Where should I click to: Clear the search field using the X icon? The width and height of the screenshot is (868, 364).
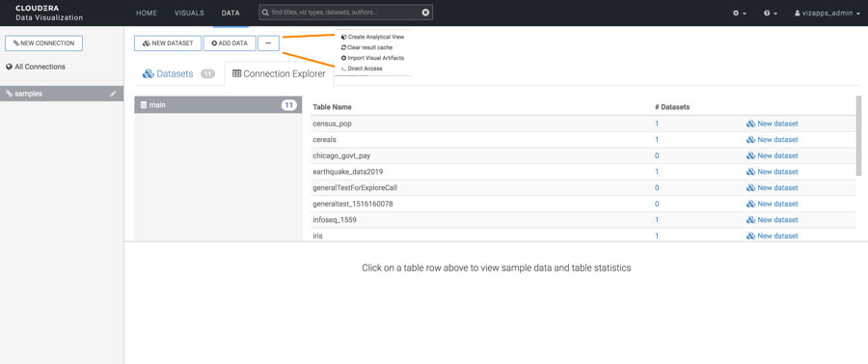(425, 13)
